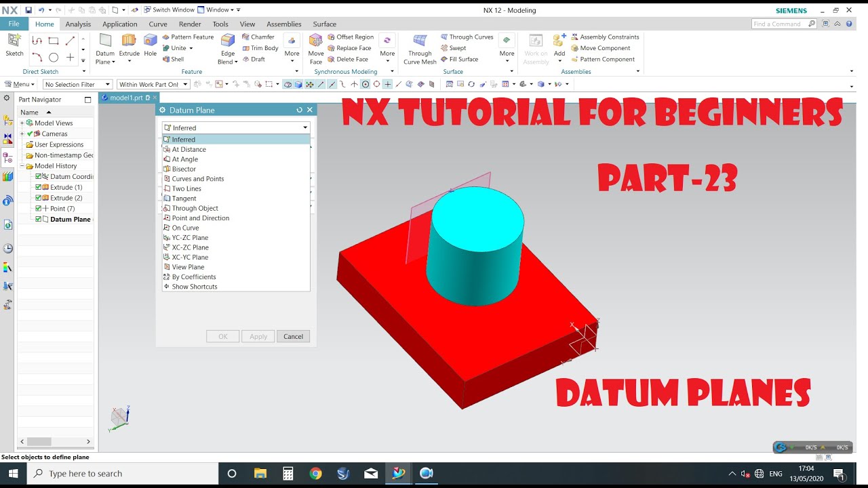Open the No Selection Filter dropdown
Screen dimensions: 868x488
click(x=77, y=85)
